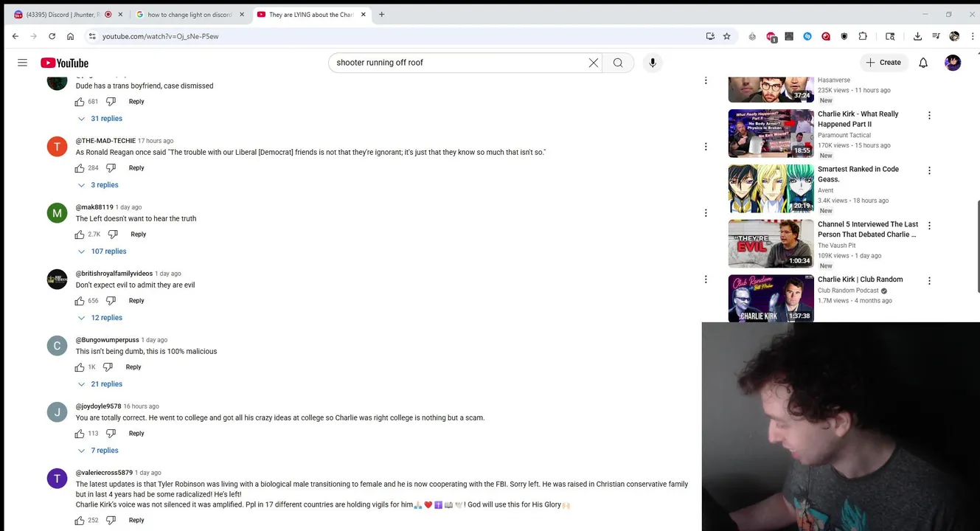Open YouTube notifications bell

tap(923, 63)
